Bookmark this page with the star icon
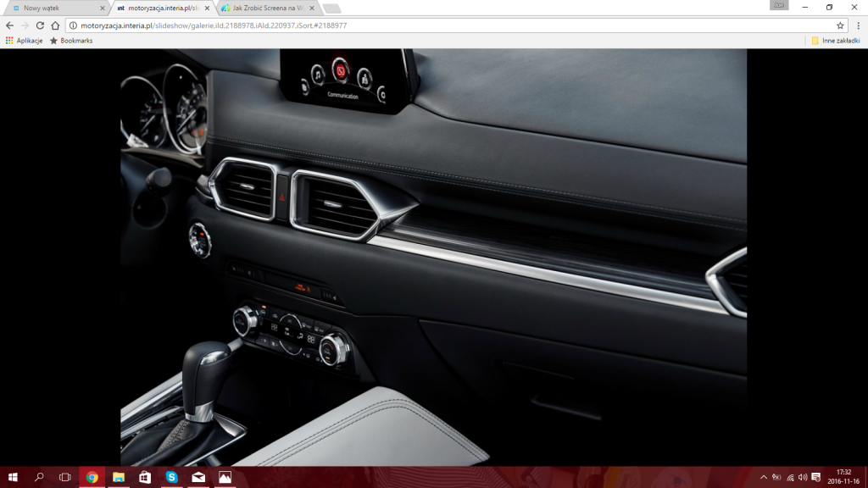 [x=840, y=25]
